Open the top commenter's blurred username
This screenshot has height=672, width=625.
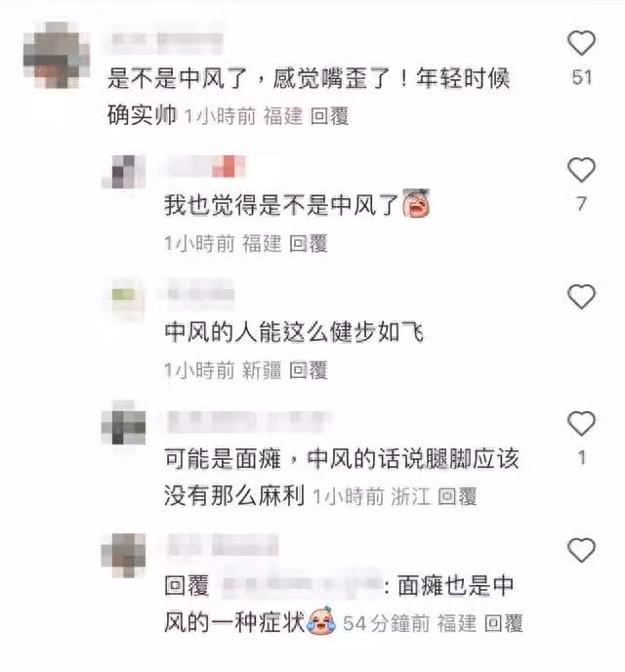coord(167,40)
